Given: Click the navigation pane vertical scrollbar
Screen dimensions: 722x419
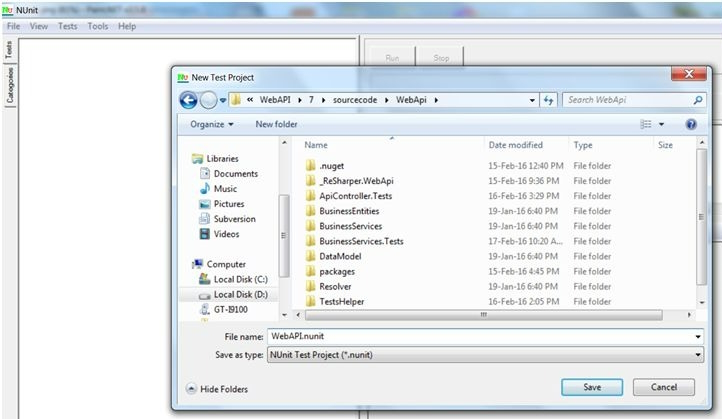Looking at the screenshot, I should pyautogui.click(x=284, y=236).
